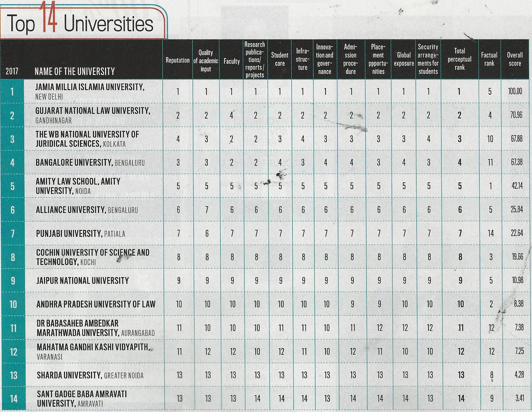Image resolution: width=532 pixels, height=412 pixels.
Task: Click factual rank 14 for Punjabi University
Action: 491,233
